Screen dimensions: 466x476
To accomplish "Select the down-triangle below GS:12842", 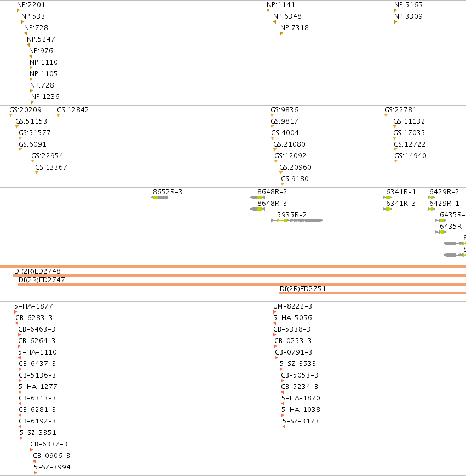I will tap(59, 115).
